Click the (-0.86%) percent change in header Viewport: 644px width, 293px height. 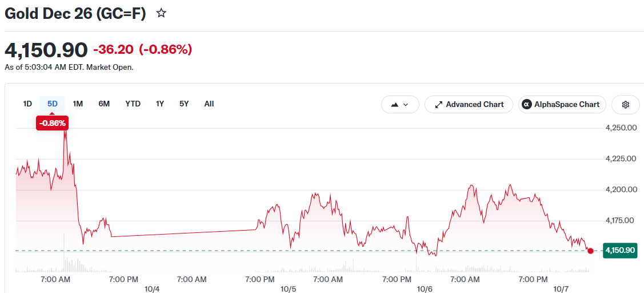tap(166, 50)
